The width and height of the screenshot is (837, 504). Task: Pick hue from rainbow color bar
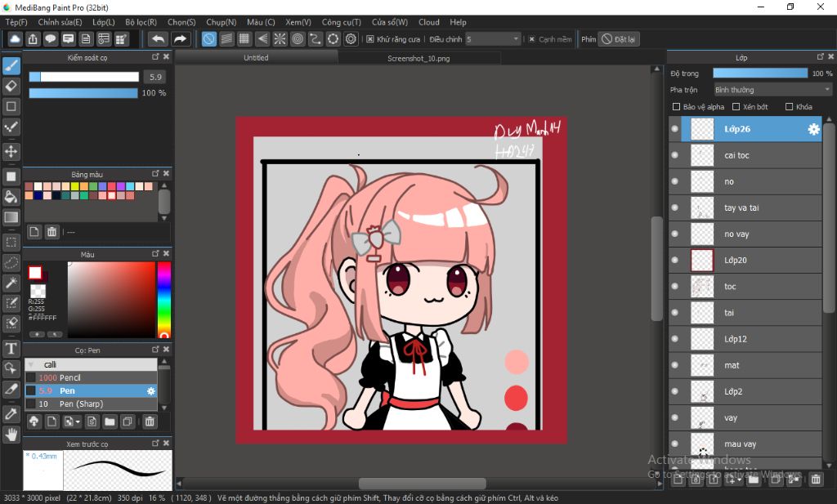click(163, 299)
